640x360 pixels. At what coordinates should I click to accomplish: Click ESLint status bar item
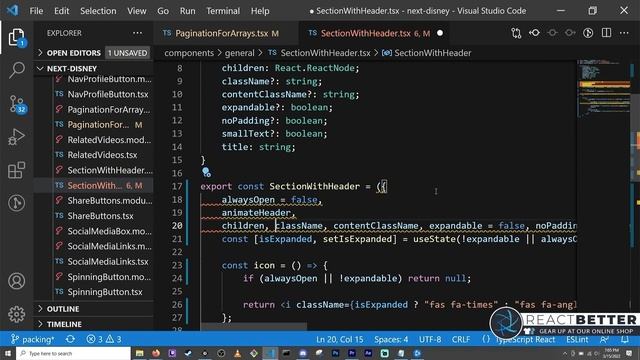tap(577, 339)
